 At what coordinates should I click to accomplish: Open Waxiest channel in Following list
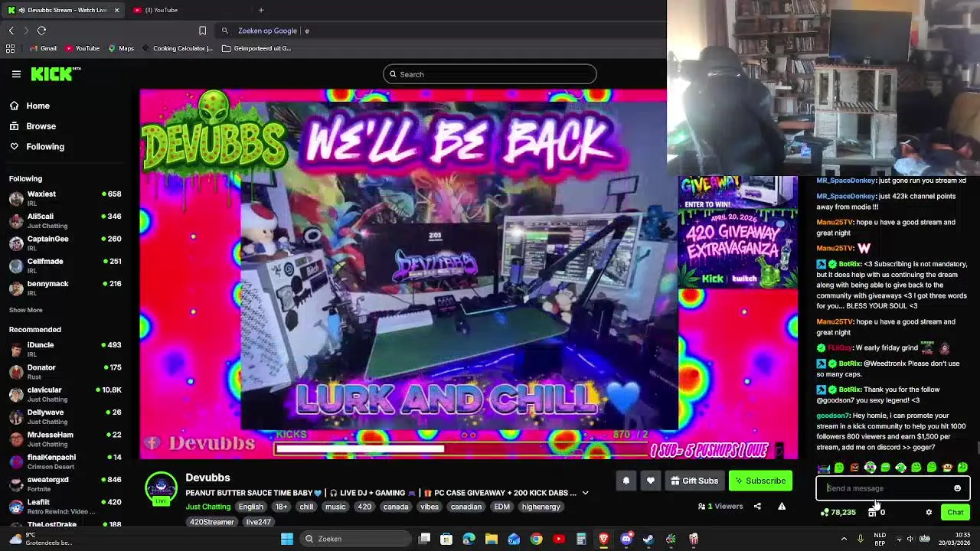65,198
